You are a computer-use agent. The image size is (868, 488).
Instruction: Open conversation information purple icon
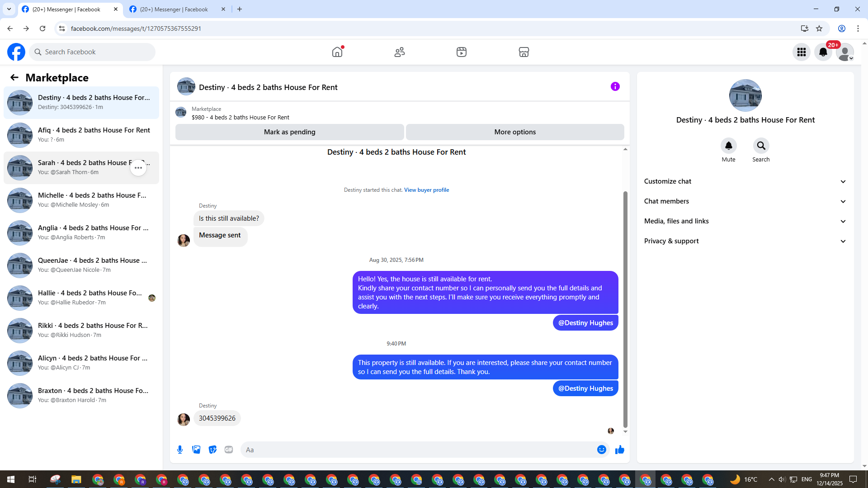pos(615,86)
